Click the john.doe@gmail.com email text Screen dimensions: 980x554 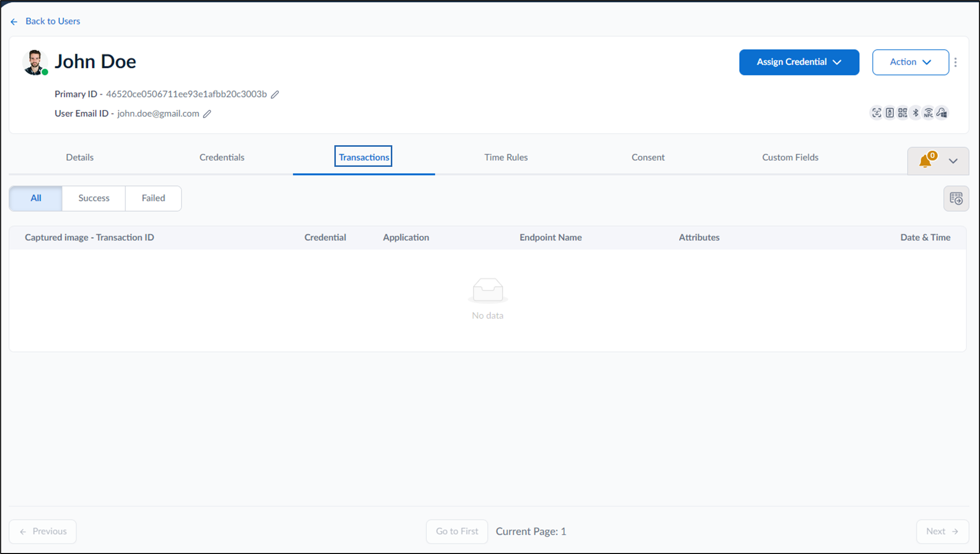click(158, 114)
